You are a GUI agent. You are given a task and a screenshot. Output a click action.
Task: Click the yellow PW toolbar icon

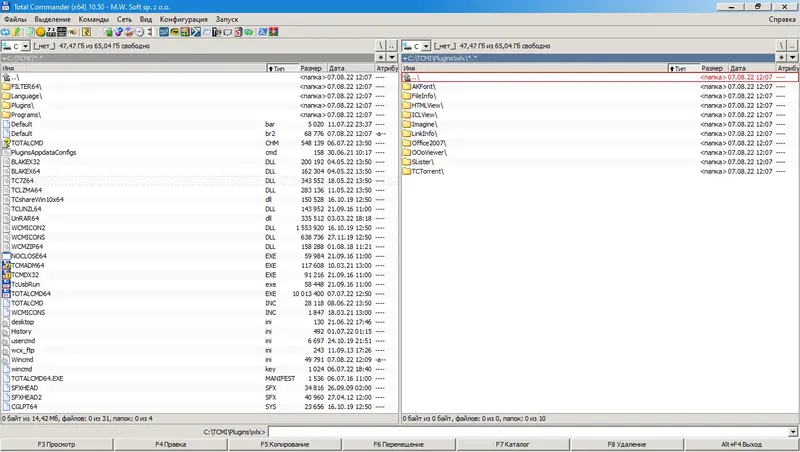(174, 32)
